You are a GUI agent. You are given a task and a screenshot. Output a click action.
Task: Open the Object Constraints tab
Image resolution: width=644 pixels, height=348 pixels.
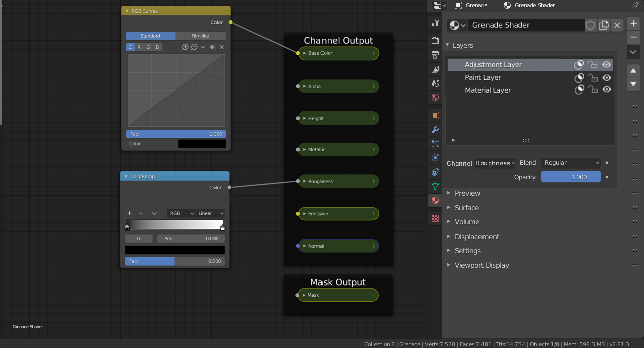(435, 172)
